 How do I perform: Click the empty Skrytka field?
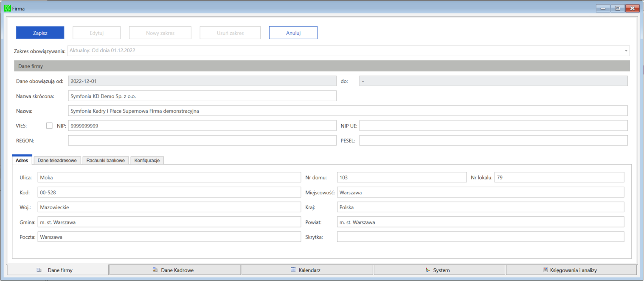click(480, 237)
